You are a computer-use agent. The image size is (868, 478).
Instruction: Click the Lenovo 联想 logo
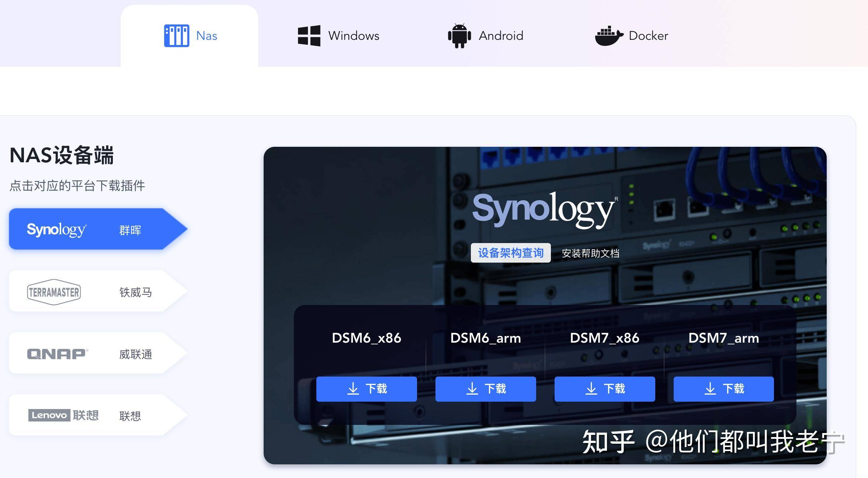[63, 415]
